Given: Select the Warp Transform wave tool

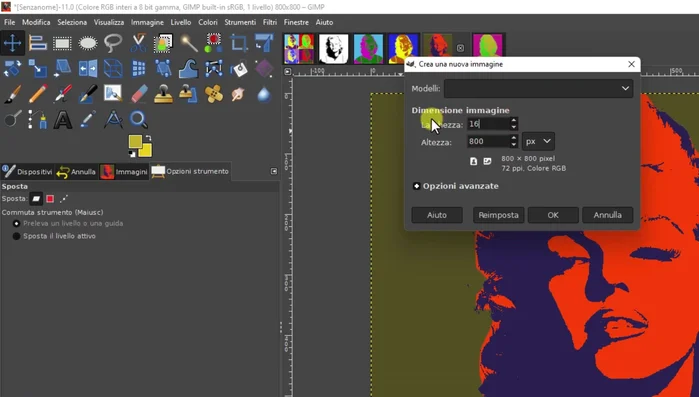Looking at the screenshot, I should (189, 69).
